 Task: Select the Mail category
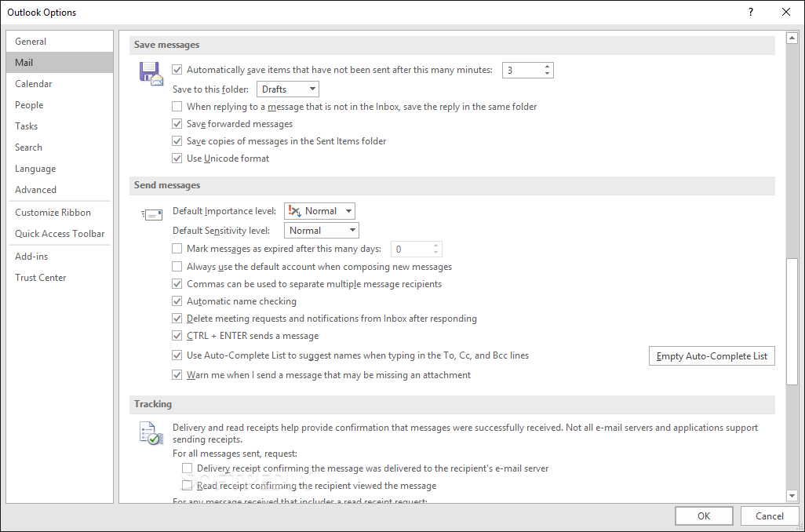(x=60, y=63)
